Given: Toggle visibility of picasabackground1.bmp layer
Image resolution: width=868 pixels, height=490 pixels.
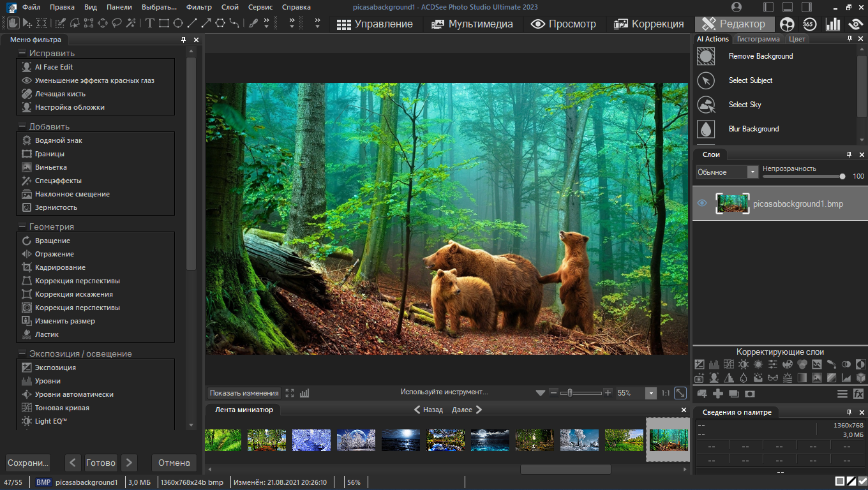Looking at the screenshot, I should [702, 204].
